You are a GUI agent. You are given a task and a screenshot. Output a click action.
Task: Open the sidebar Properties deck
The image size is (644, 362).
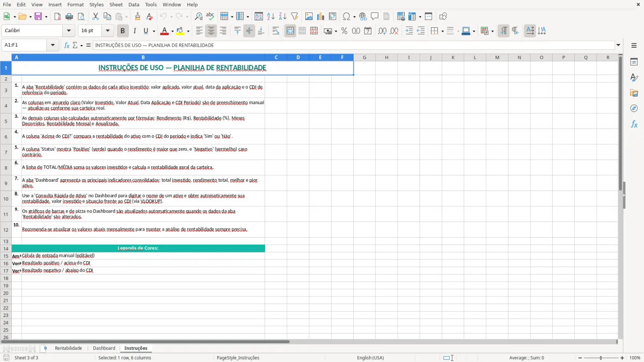634,62
